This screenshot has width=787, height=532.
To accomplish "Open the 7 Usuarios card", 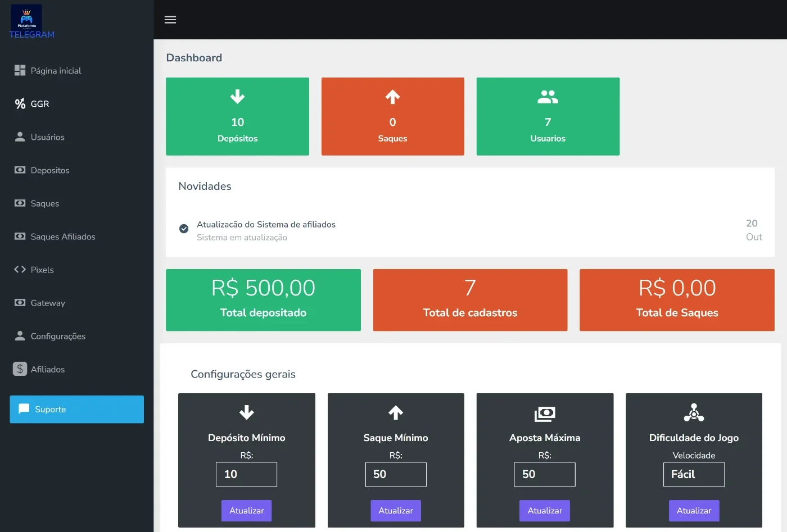I will point(548,116).
